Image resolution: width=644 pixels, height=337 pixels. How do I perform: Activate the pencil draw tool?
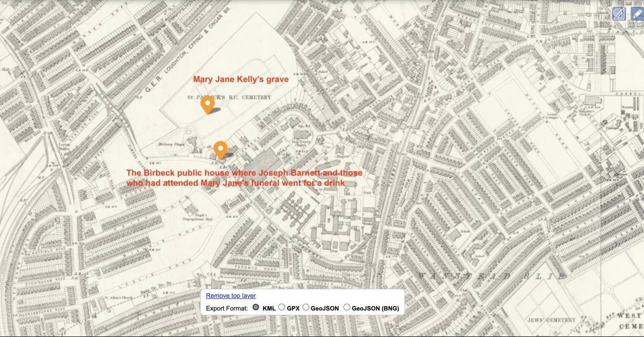tap(637, 14)
